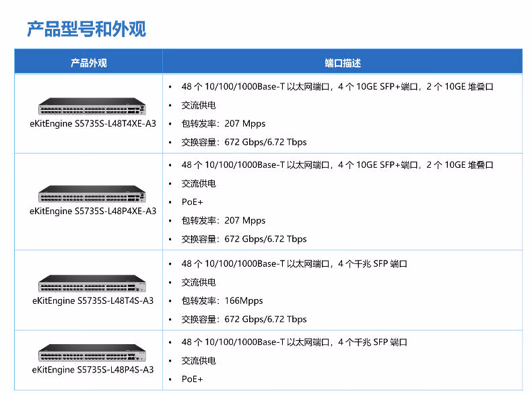Click 交换容量 line in the L48T4S-A3 row
Image resolution: width=532 pixels, height=394 pixels.
pos(244,319)
